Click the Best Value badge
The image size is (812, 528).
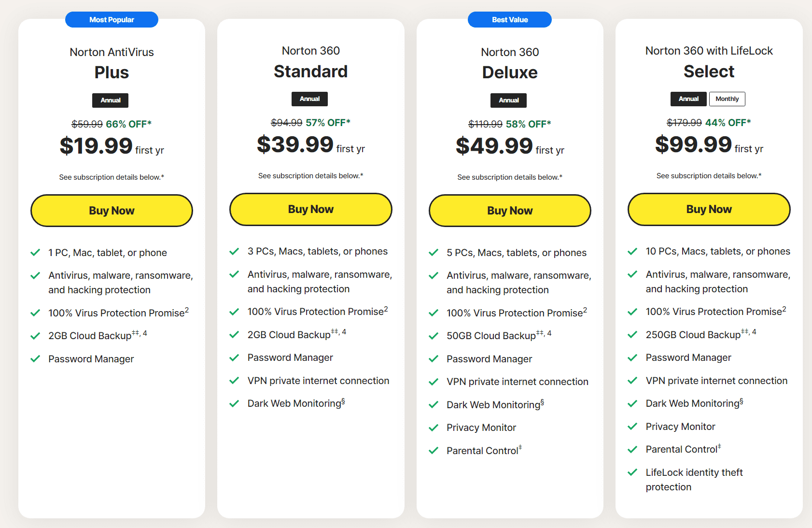[x=510, y=20]
